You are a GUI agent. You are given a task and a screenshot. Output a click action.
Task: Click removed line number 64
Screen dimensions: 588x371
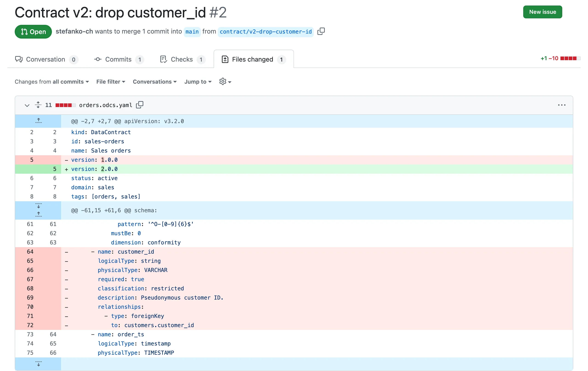[x=30, y=252]
